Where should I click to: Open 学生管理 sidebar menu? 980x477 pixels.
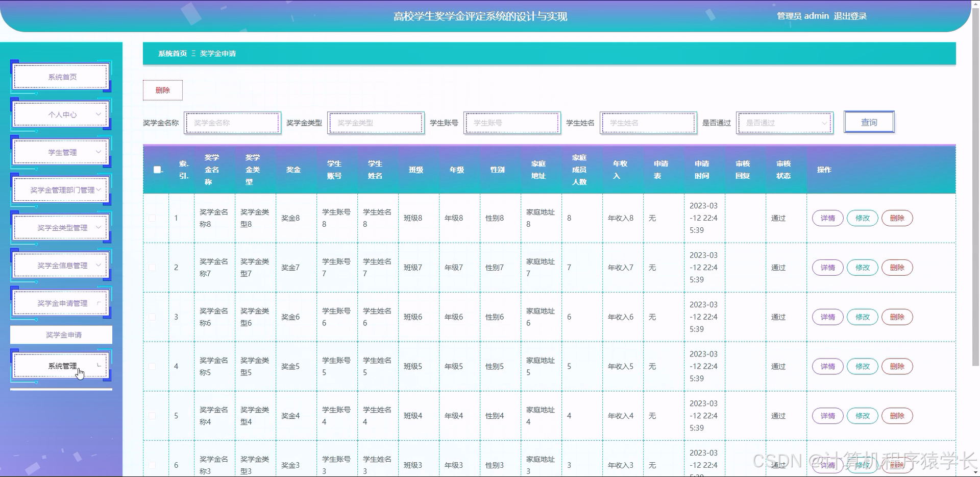click(61, 153)
